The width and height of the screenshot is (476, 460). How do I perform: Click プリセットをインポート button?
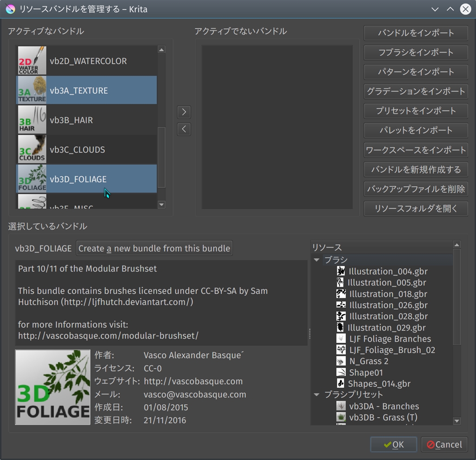(x=416, y=111)
